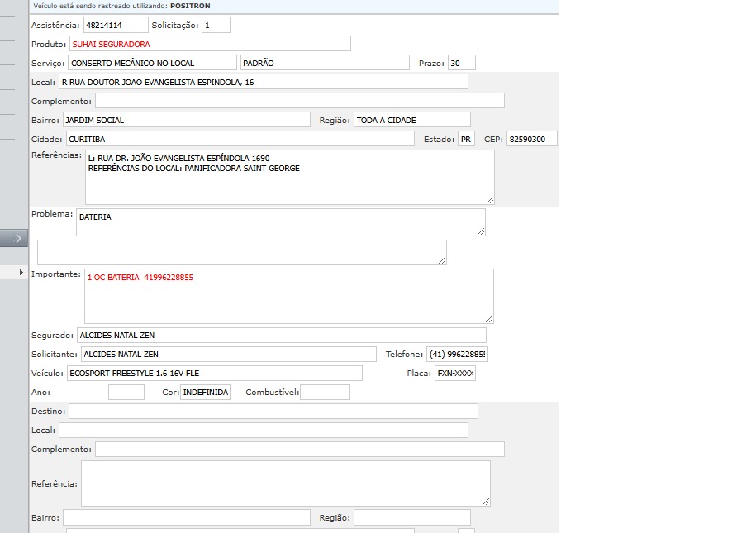
Task: Click the empty text area below Problema
Action: point(242,252)
